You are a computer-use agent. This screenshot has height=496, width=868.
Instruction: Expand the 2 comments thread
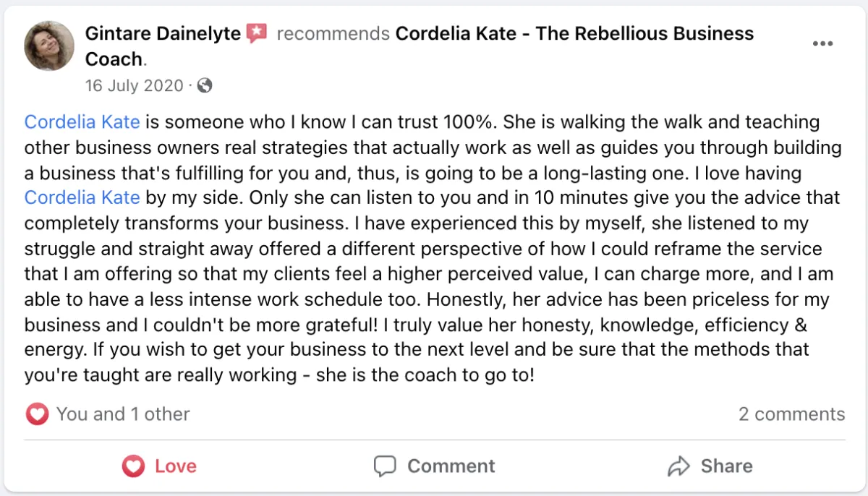coord(791,414)
